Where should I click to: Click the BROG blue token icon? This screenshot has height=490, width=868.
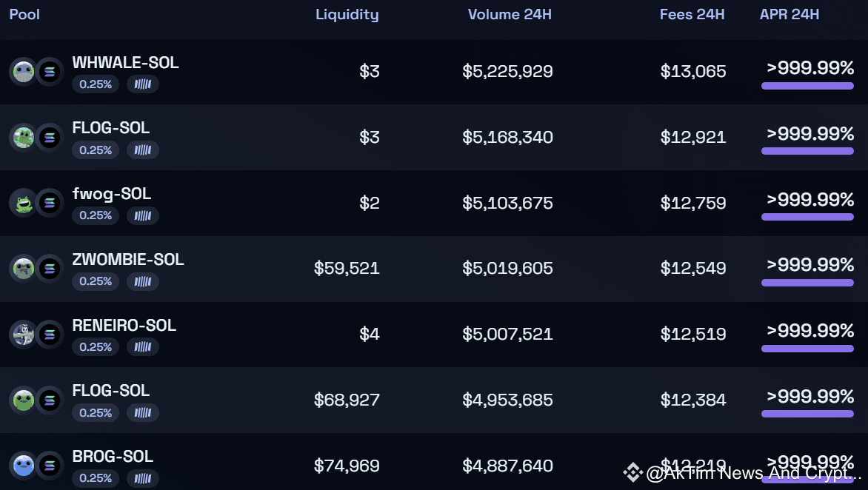coord(23,466)
